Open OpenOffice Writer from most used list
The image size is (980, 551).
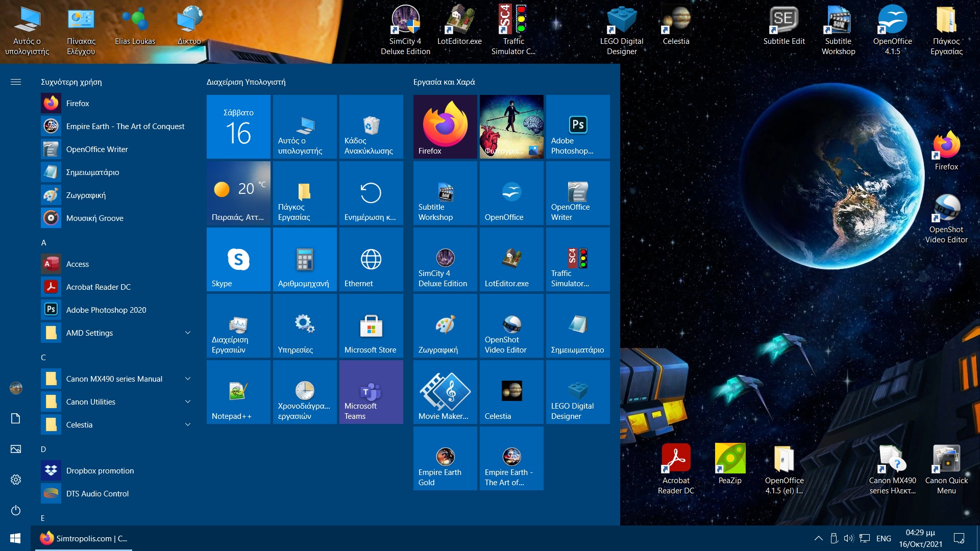click(x=117, y=149)
